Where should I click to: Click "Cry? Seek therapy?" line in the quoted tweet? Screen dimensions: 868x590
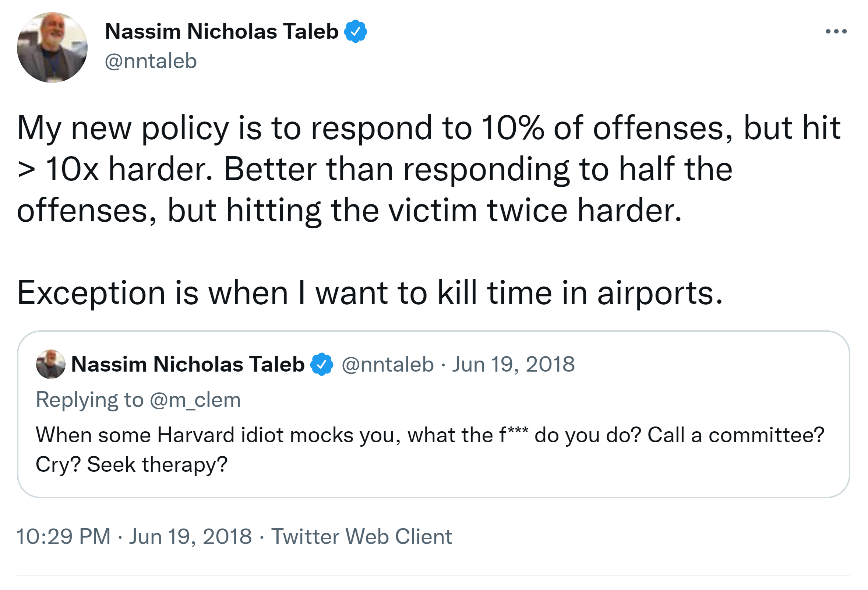131,464
